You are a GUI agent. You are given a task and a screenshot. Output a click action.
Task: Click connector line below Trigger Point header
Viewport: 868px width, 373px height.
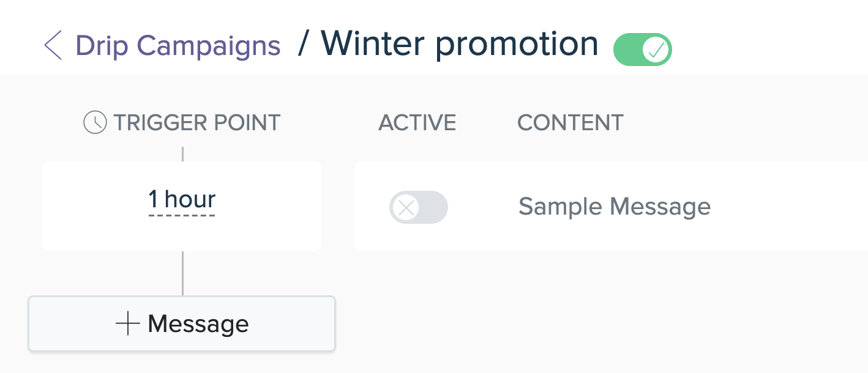click(x=182, y=153)
